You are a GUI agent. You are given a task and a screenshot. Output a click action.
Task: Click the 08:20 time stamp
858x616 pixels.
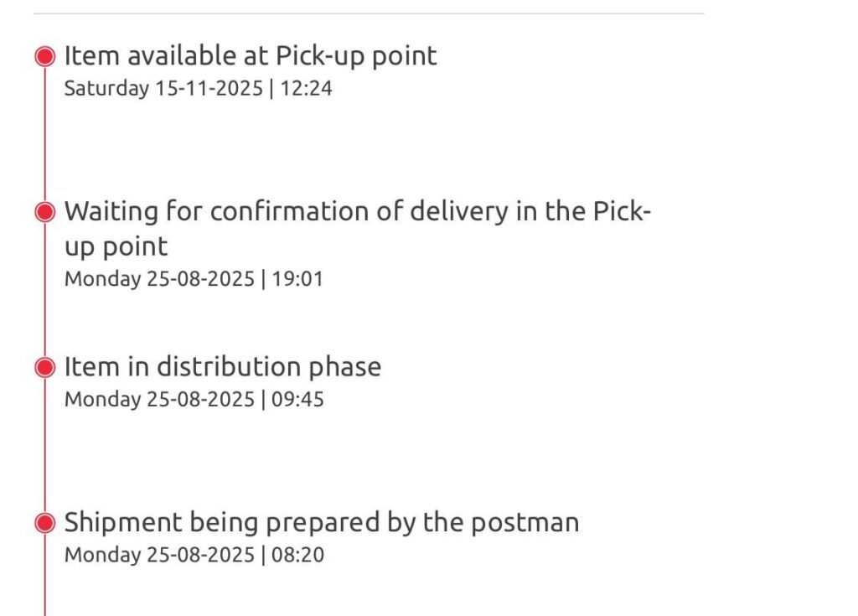[298, 555]
